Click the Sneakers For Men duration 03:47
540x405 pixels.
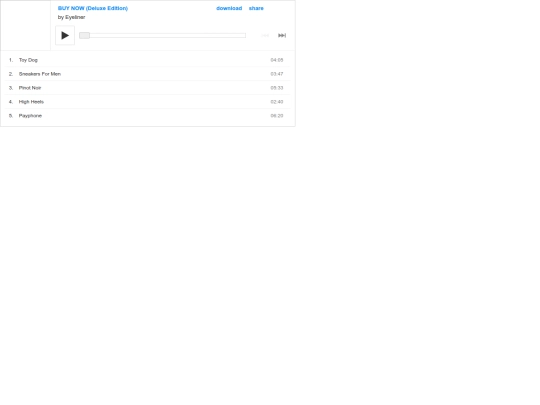[x=277, y=74]
